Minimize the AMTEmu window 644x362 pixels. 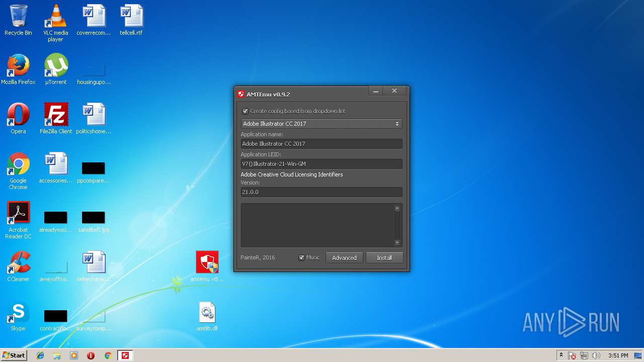click(x=376, y=91)
